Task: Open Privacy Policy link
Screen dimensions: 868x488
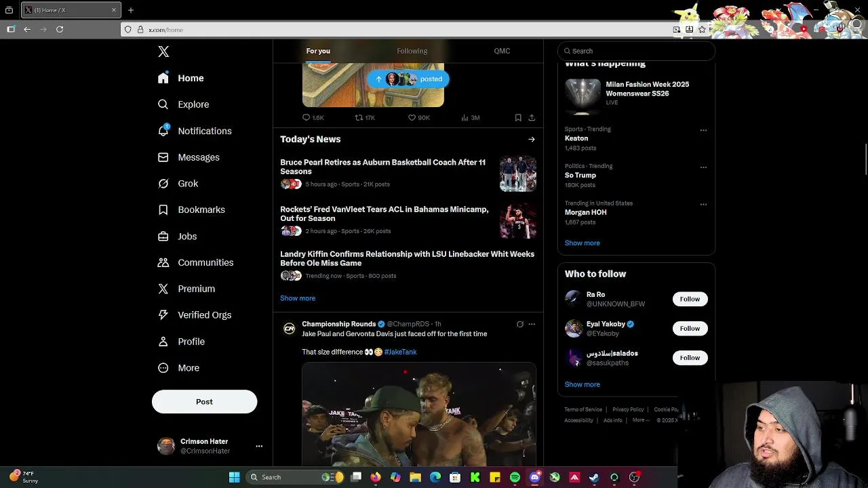Action: coord(628,409)
